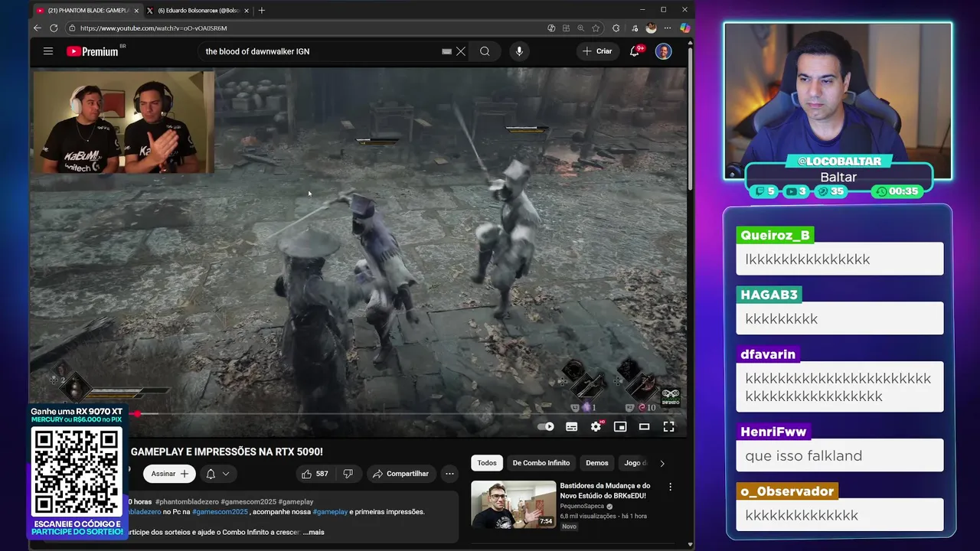Click dfavarin chat username

click(x=769, y=354)
